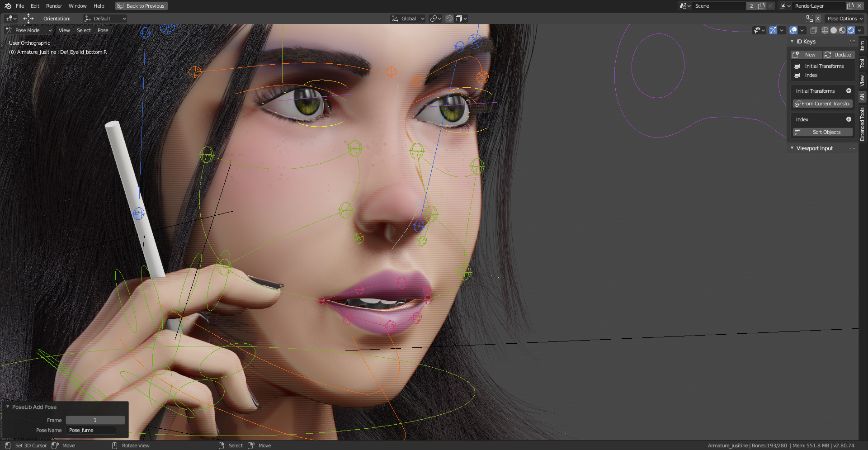Open the View sidebar tab
Image resolution: width=868 pixels, height=450 pixels.
(x=863, y=81)
